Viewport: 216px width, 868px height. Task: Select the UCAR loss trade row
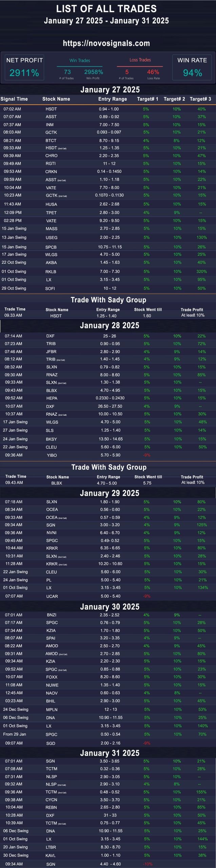tap(108, 596)
